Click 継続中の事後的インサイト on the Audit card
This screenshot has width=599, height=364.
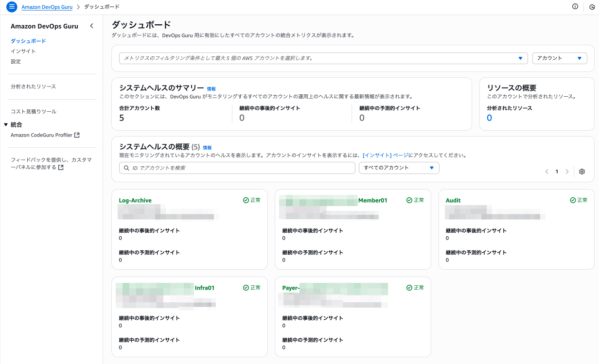[x=476, y=230]
